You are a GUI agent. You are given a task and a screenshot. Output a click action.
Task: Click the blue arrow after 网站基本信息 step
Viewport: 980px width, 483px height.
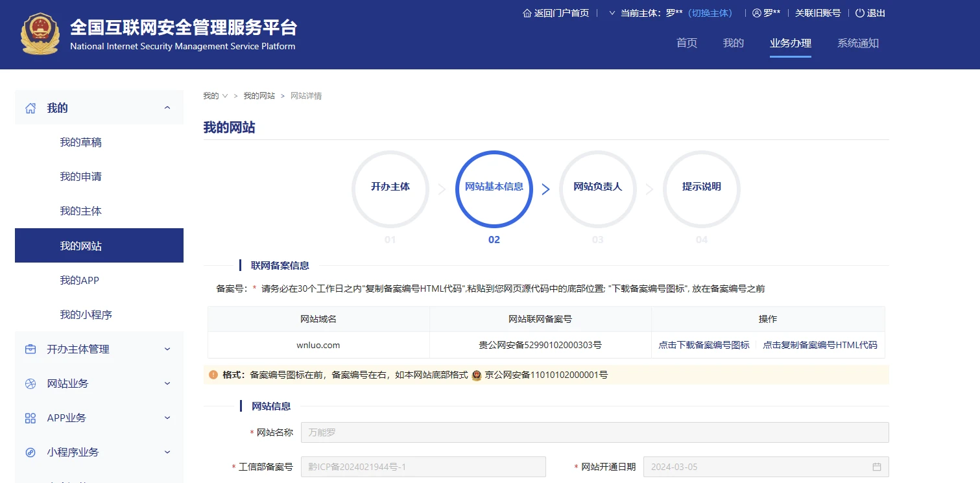(x=545, y=189)
